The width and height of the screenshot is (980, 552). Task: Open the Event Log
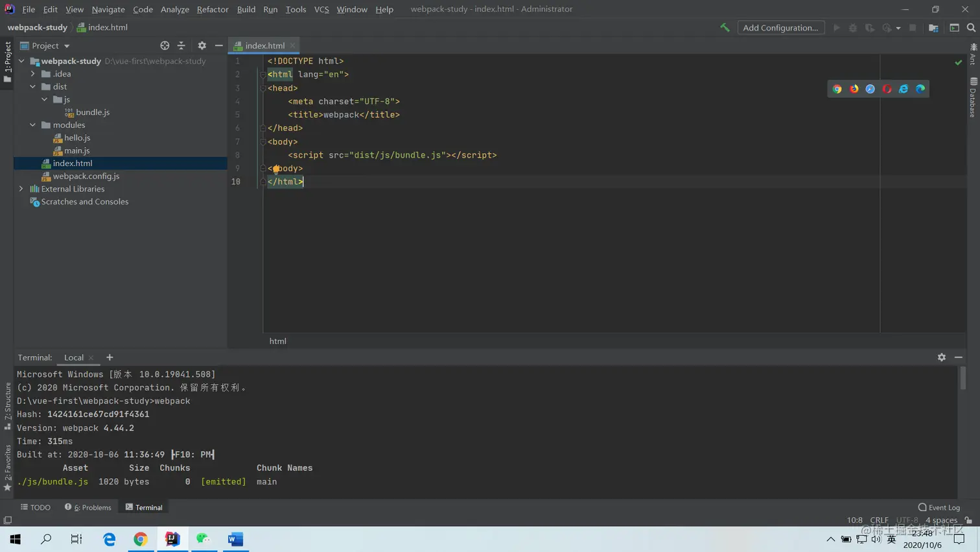pos(939,507)
